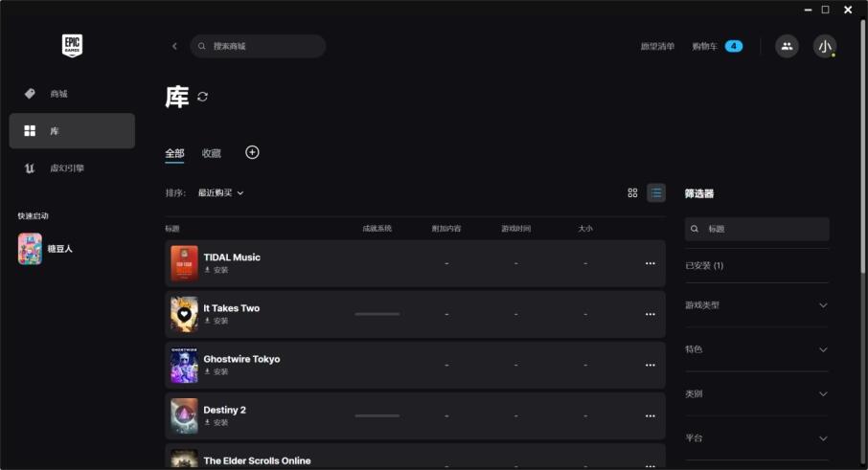
Task: Open the 最近购买 sort dropdown
Action: click(220, 192)
